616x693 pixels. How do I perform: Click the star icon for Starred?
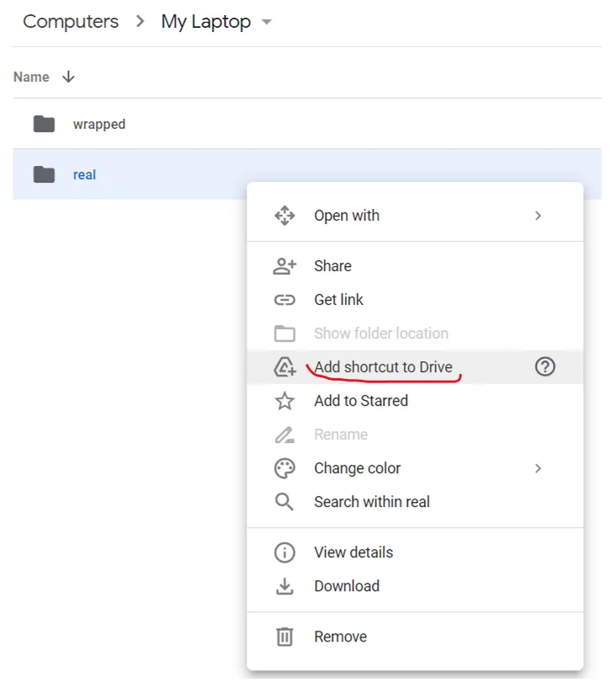(285, 401)
